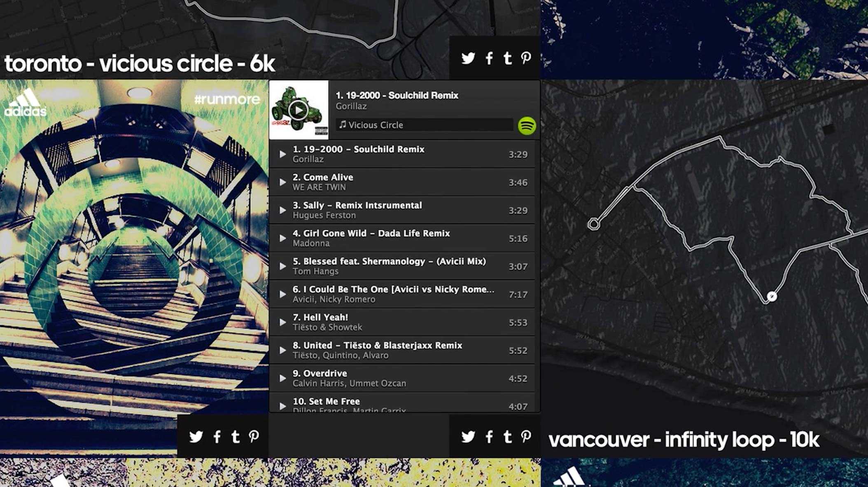Share playlist on Tumblr below track list
The width and height of the screenshot is (868, 487).
[508, 436]
